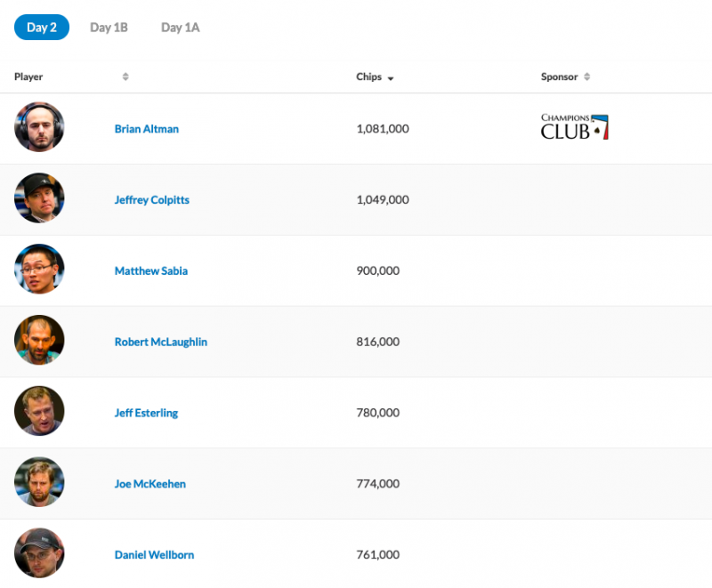Click Jeffrey Colpitts avatar photo

coord(39,197)
